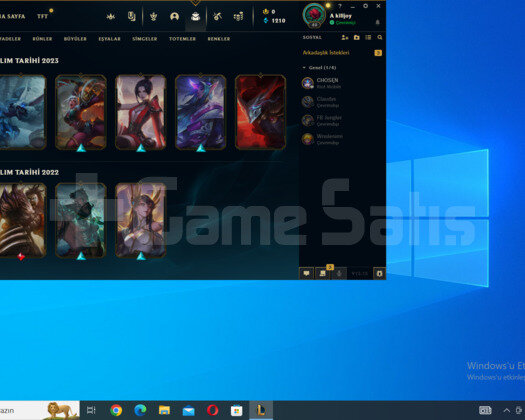
Task: Click the green online status under A killjoy
Action: coord(342,23)
